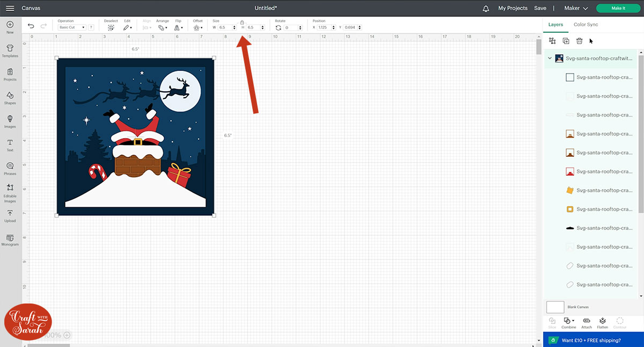Open Templates from left sidebar
The width and height of the screenshot is (644, 347).
10,50
